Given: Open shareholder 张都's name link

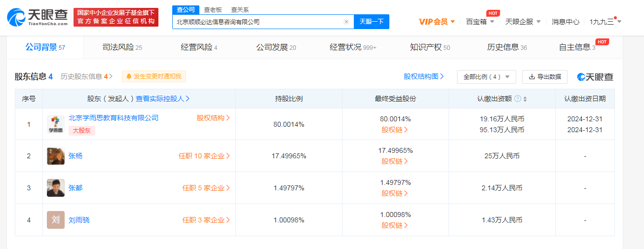Looking at the screenshot, I should [76, 188].
